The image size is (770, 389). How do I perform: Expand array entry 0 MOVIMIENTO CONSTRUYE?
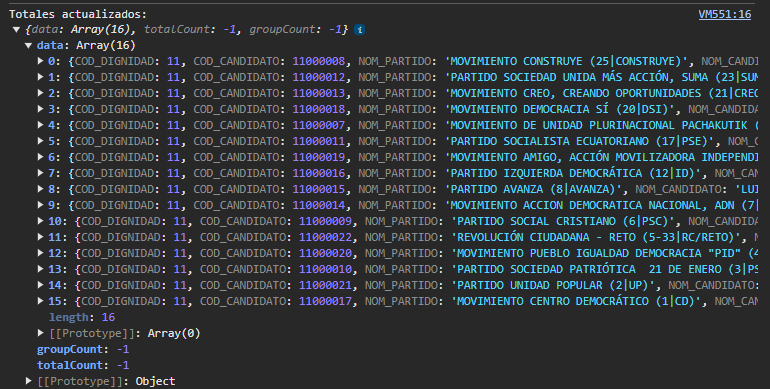41,61
